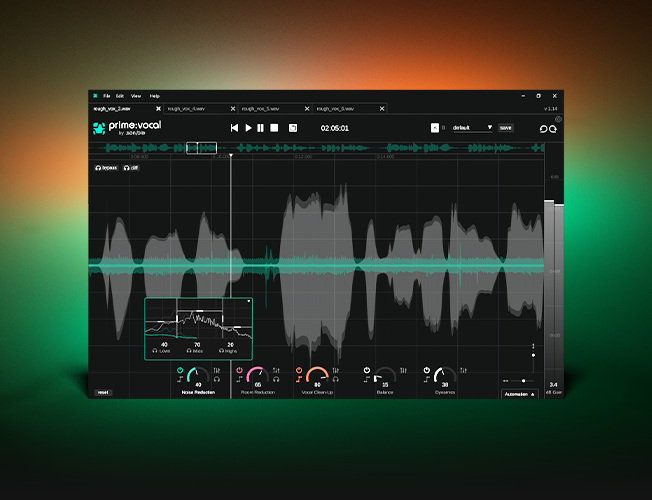Open the Help menu

pyautogui.click(x=155, y=96)
